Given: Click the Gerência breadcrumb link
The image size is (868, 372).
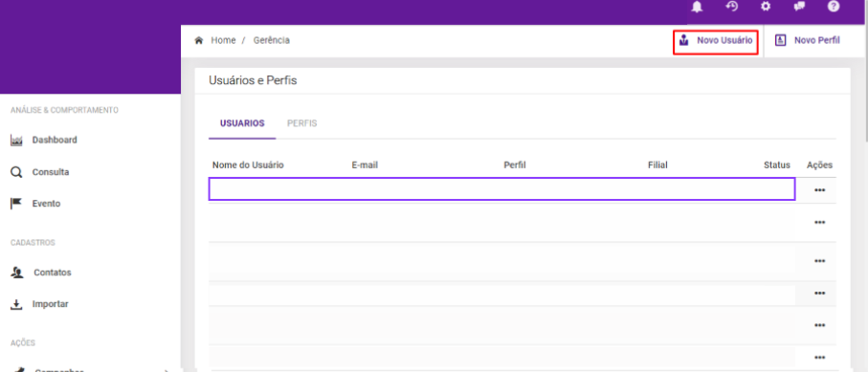Looking at the screenshot, I should [x=271, y=40].
